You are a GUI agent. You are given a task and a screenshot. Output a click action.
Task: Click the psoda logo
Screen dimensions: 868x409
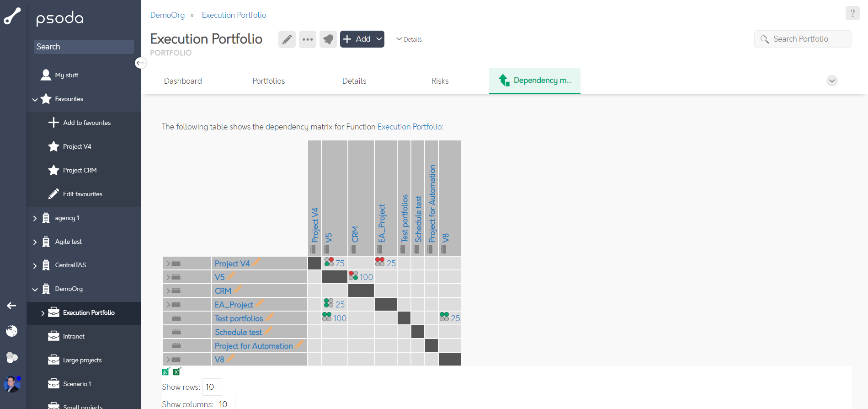59,18
